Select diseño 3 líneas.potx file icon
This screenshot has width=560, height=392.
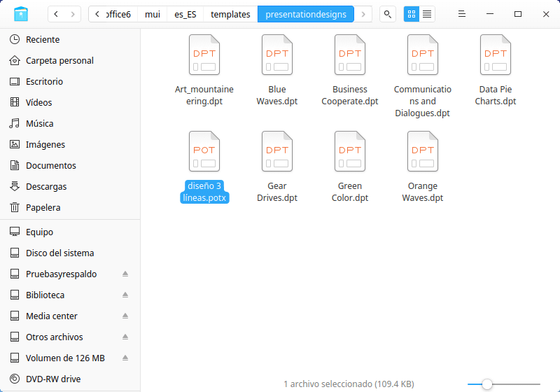204,151
